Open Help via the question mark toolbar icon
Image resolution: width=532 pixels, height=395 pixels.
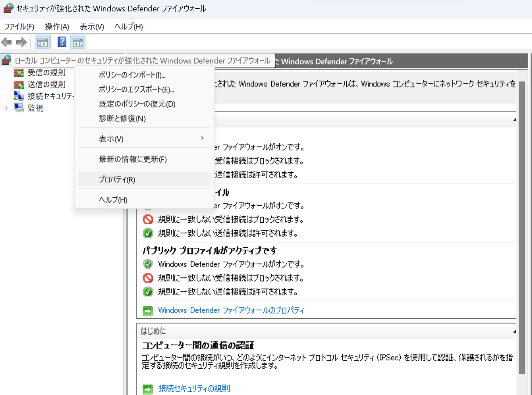[62, 42]
